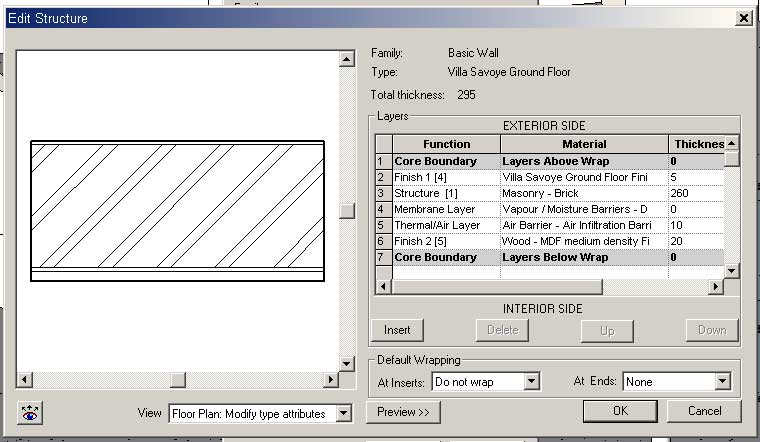Confirm with the OK button
760x442 pixels.
click(x=620, y=411)
